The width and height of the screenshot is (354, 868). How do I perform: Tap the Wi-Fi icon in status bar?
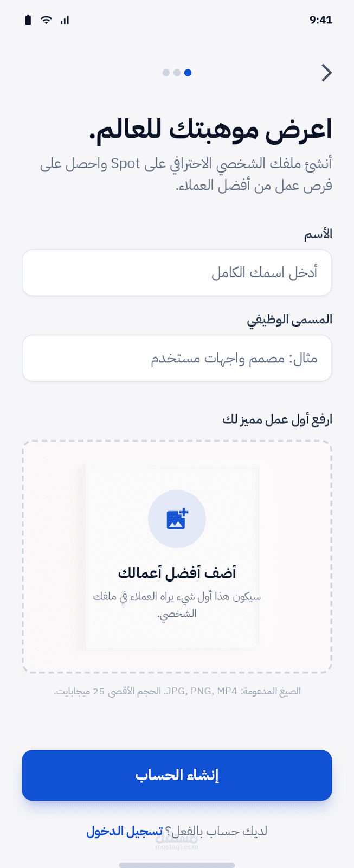(x=47, y=21)
